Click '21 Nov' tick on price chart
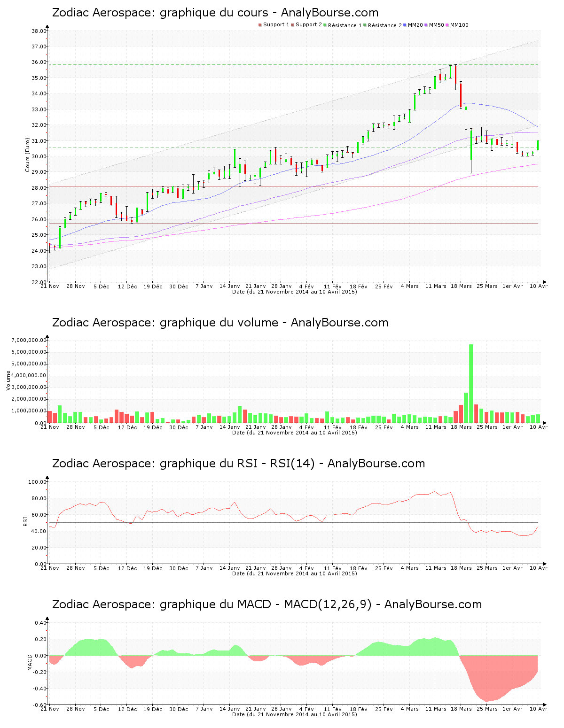This screenshot has width=564, height=728. pos(50,286)
